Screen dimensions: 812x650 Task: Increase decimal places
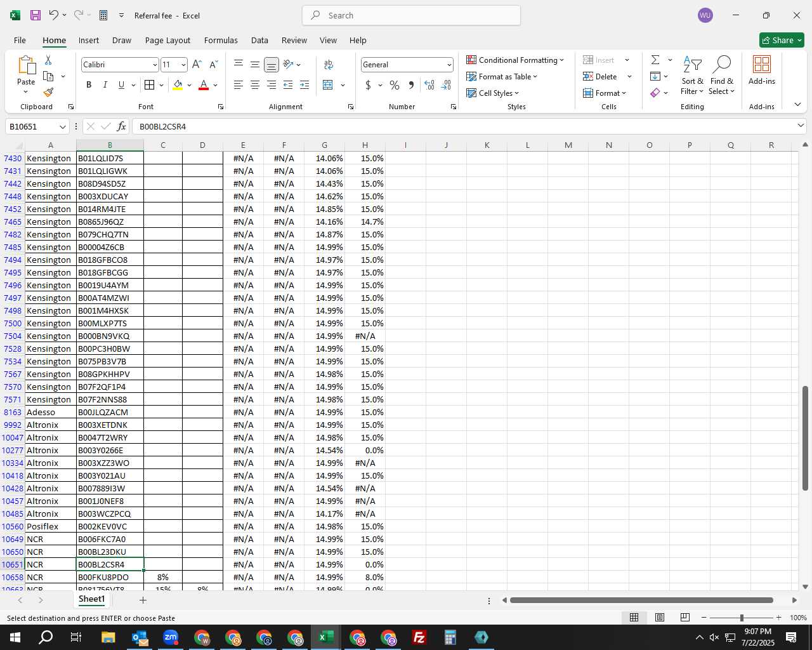pyautogui.click(x=429, y=85)
